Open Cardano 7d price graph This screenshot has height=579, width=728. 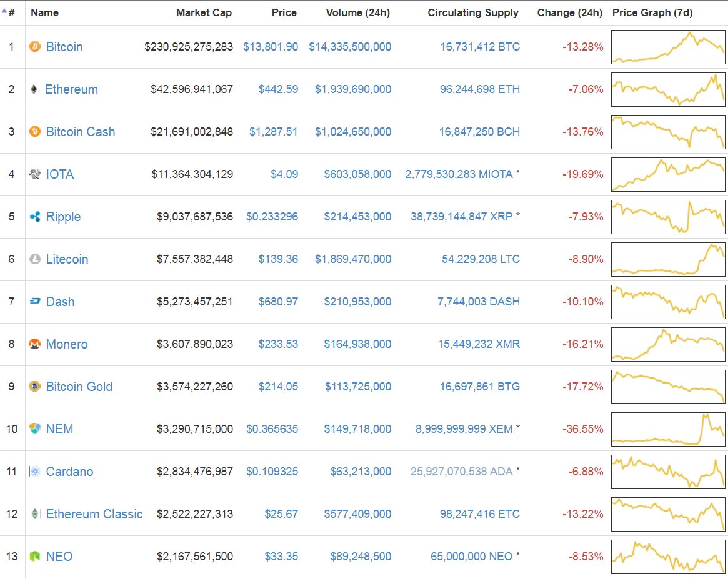pyautogui.click(x=668, y=472)
